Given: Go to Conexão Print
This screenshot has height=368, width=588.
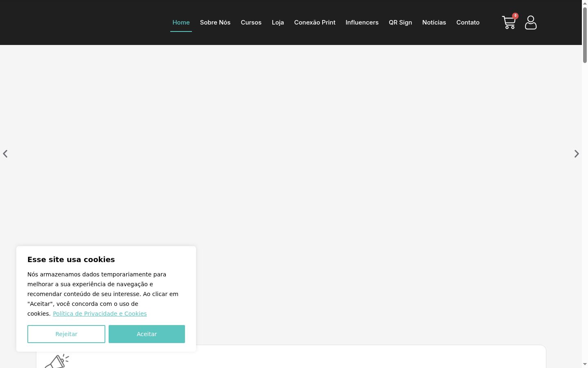Looking at the screenshot, I should (315, 22).
